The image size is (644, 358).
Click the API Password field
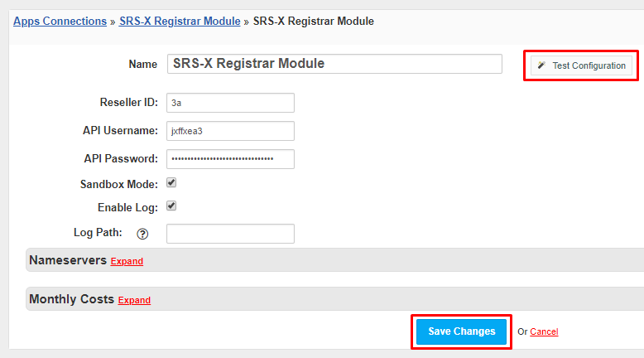(x=230, y=159)
